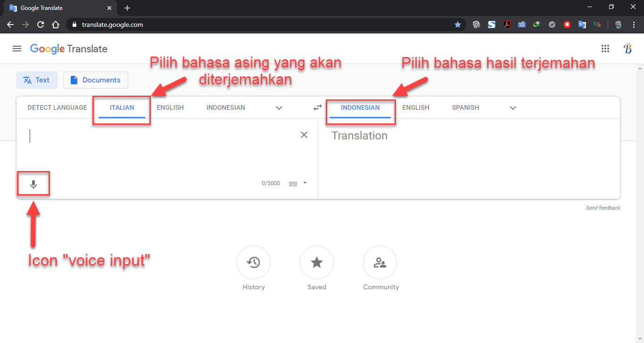Select Italian source language tab
The width and height of the screenshot is (644, 343).
pos(122,107)
